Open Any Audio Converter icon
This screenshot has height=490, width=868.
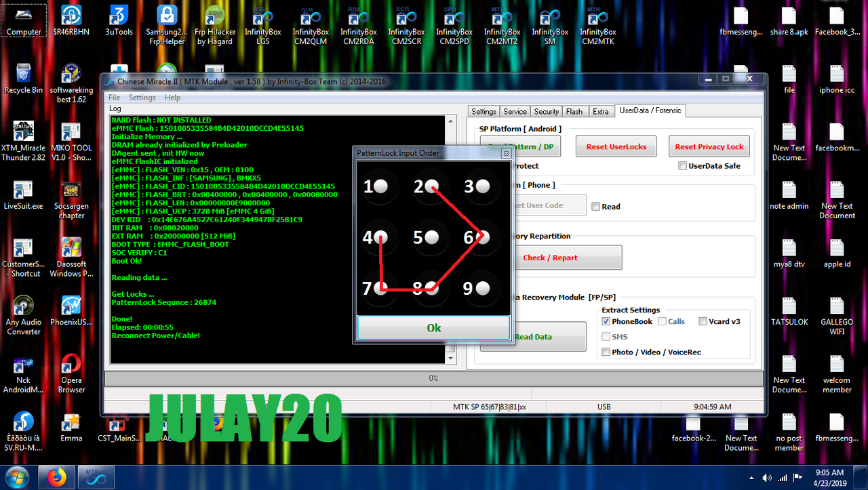24,315
